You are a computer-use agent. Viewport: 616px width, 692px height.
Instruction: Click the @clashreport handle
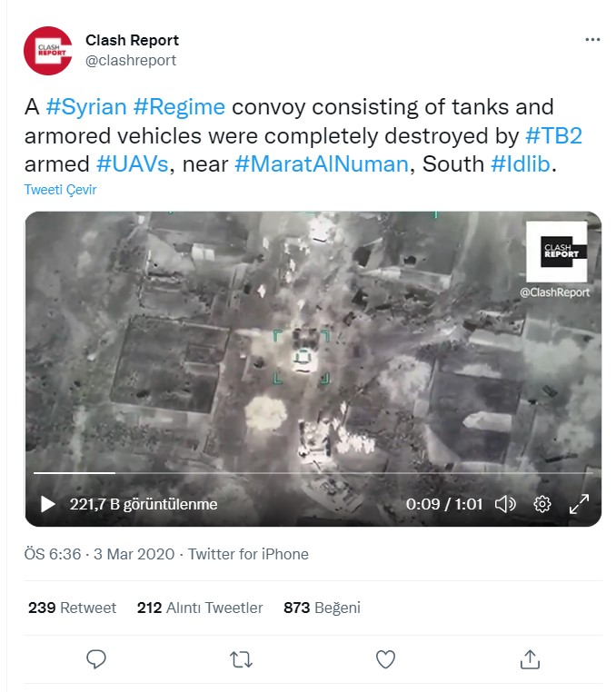pyautogui.click(x=131, y=61)
